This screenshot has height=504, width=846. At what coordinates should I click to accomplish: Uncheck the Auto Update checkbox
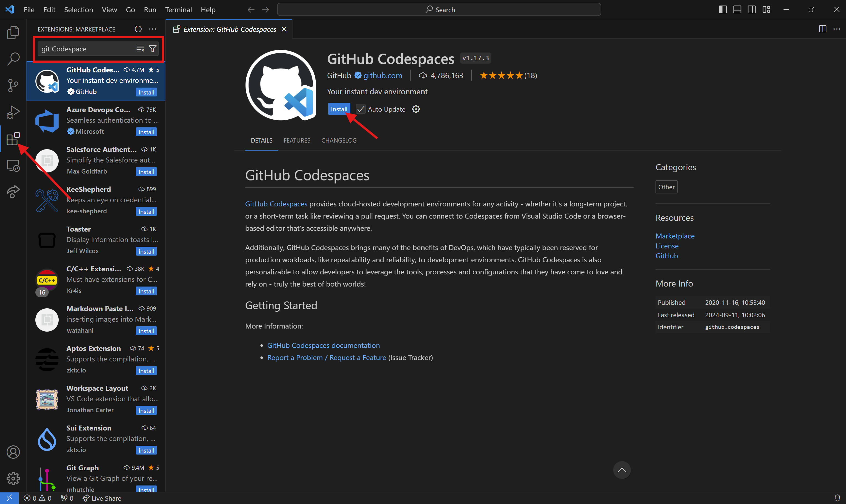click(360, 109)
